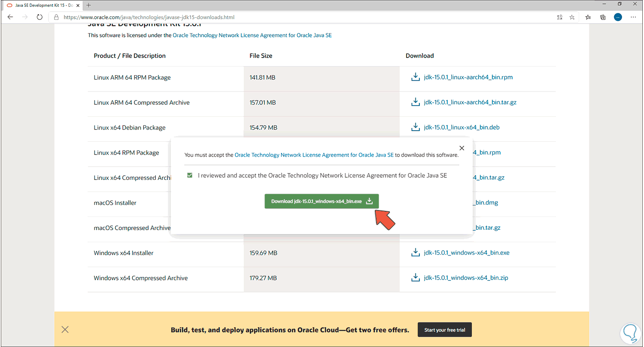Image resolution: width=644 pixels, height=347 pixels.
Task: Click the download icon for jdk-15.0.1_linux-x64_bin.deb
Action: point(415,128)
